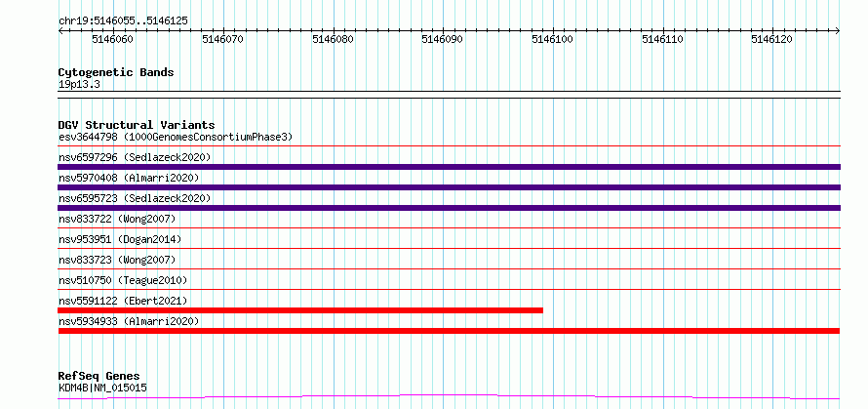Click the magenta KDM4B gene line
The height and width of the screenshot is (409, 868).
coord(449,397)
